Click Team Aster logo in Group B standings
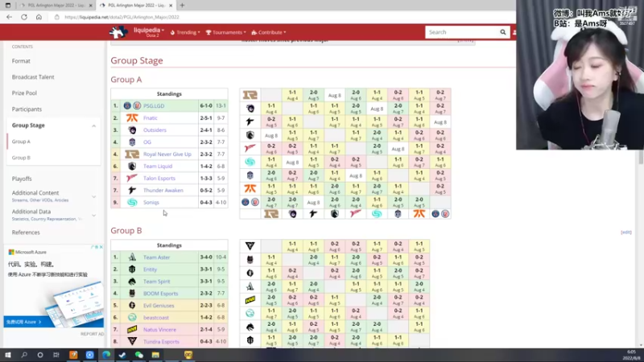This screenshot has height=362, width=644. tap(132, 257)
